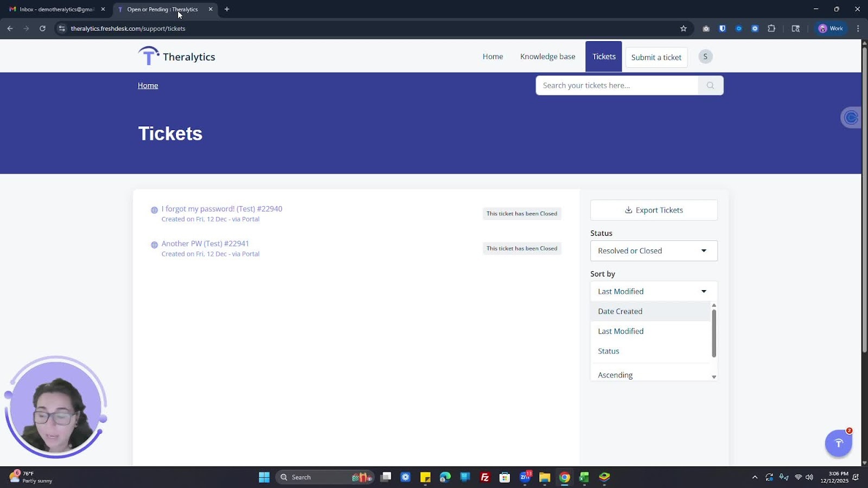The width and height of the screenshot is (868, 488).
Task: Click the Submit a ticket button
Action: [656, 57]
